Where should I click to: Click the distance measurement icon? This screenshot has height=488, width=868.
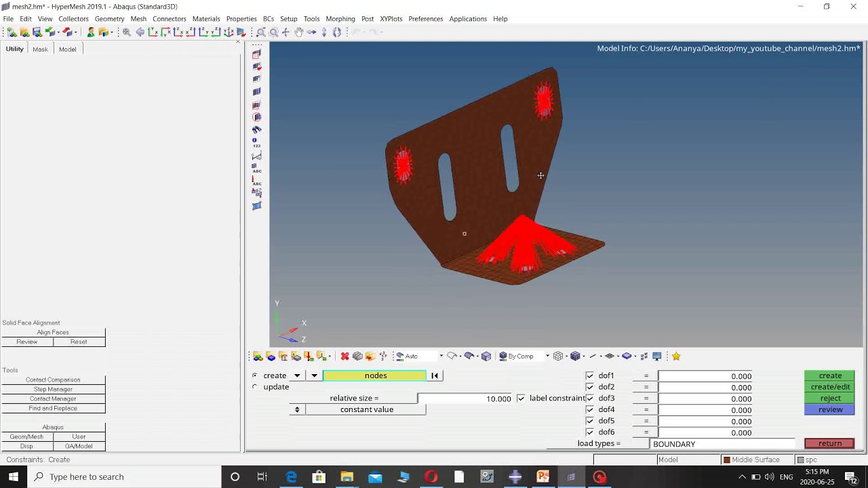(256, 156)
